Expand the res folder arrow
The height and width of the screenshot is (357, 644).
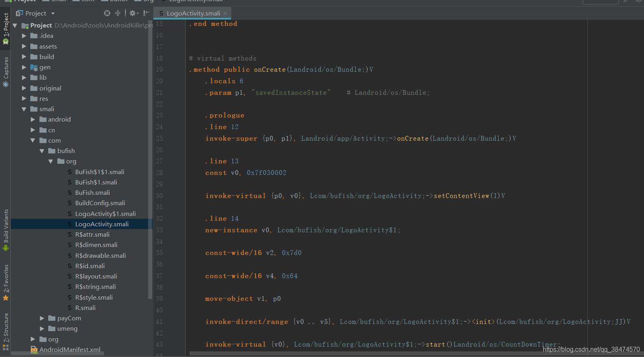[x=24, y=98]
